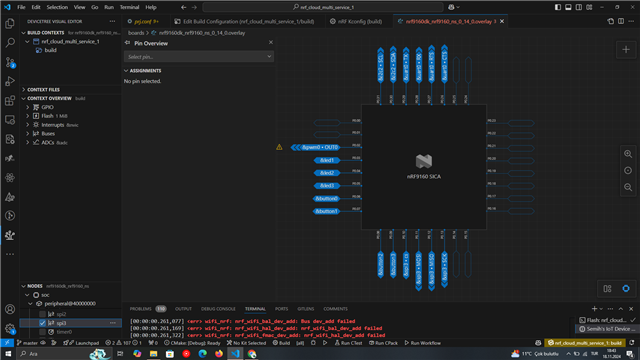This screenshot has width=640, height=360.
Task: Open the Problems panel tab
Action: click(141, 309)
